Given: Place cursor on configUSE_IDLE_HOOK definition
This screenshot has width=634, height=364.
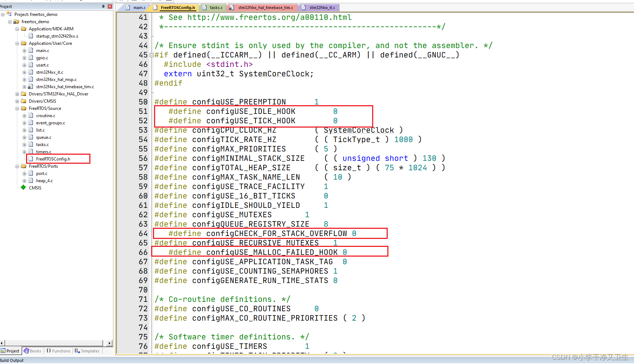Looking at the screenshot, I should click(x=251, y=111).
